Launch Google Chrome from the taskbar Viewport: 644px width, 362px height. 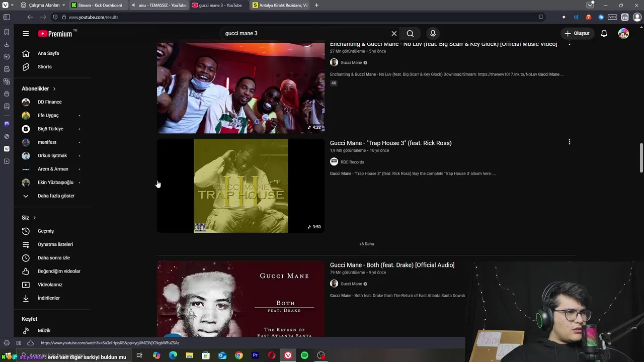[238, 355]
